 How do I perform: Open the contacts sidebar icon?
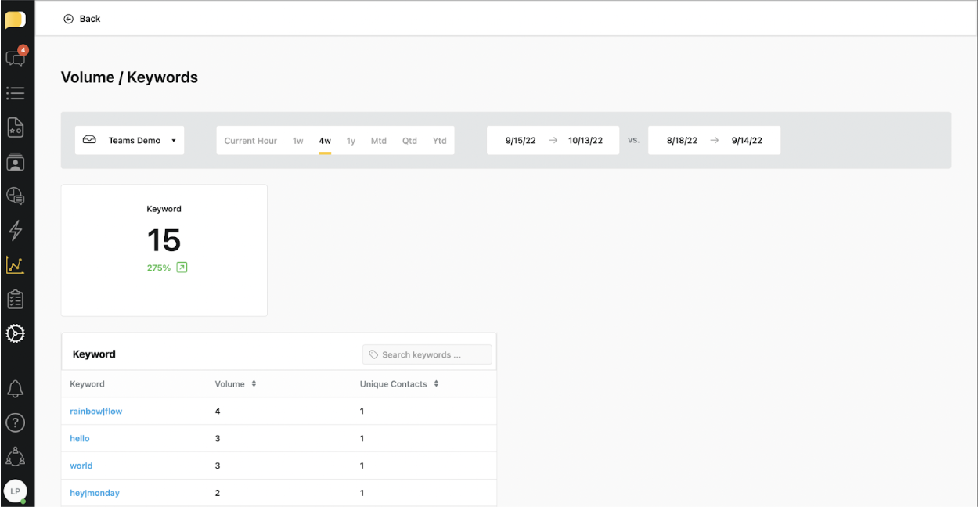coord(16,162)
